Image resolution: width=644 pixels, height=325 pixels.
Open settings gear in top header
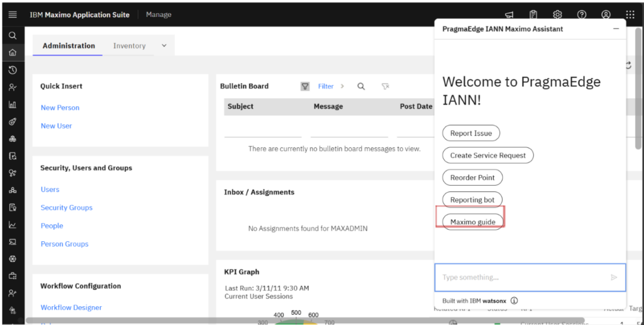[x=557, y=14]
